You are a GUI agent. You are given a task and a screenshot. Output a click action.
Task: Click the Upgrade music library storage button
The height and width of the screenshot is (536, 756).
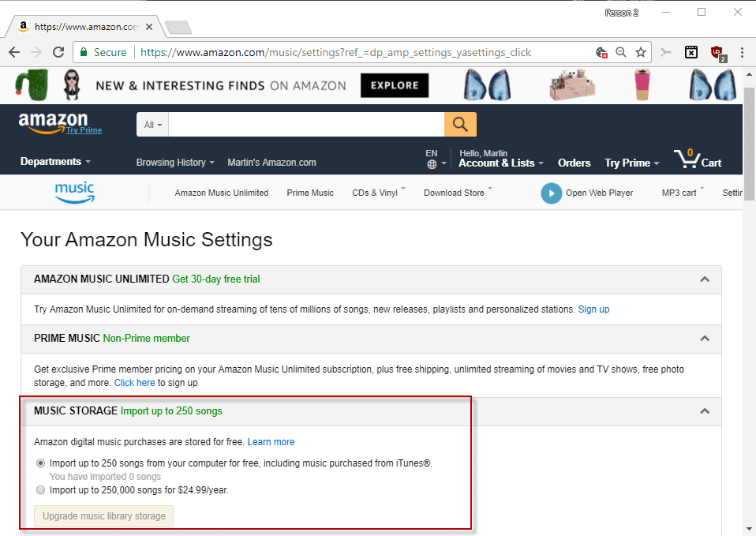click(103, 515)
